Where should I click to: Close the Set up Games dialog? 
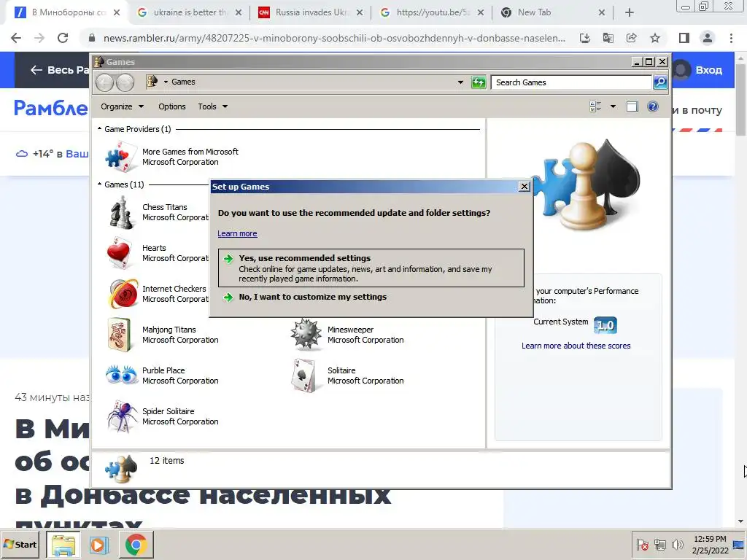tap(524, 187)
